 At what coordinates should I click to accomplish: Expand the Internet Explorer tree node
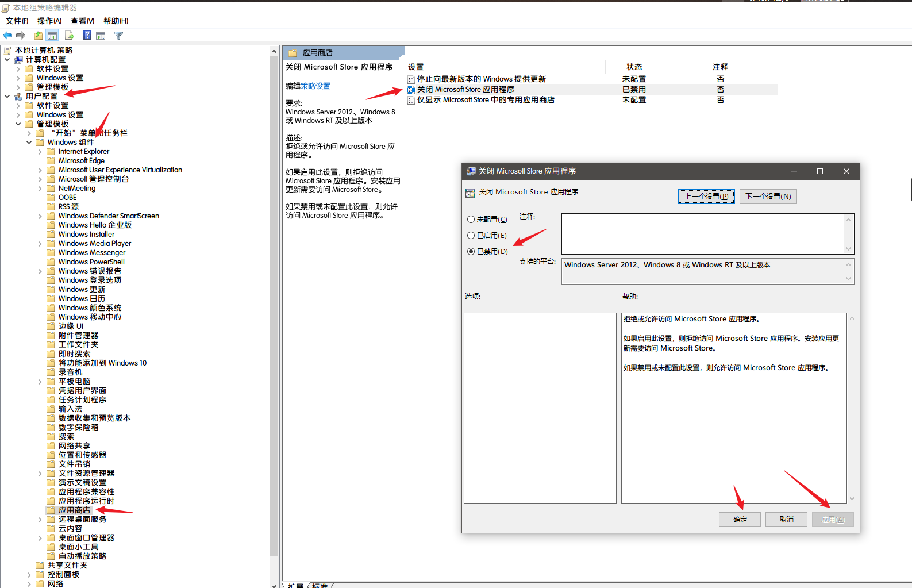pyautogui.click(x=40, y=152)
